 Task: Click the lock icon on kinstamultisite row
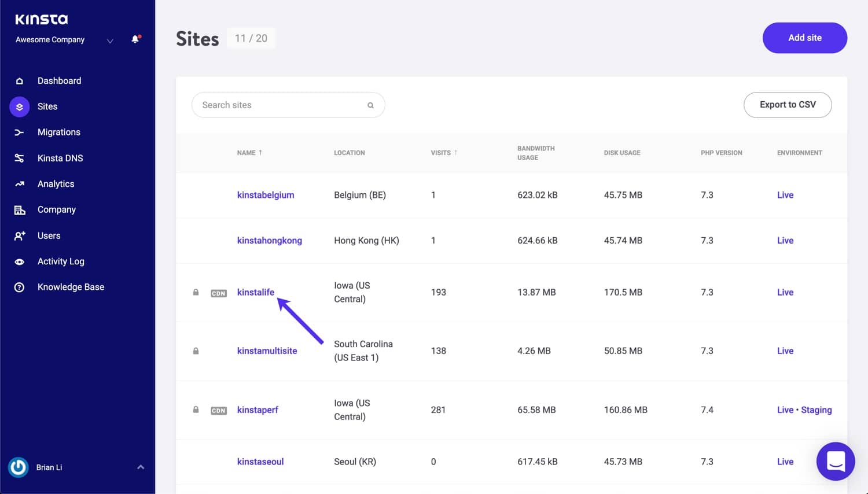coord(196,351)
